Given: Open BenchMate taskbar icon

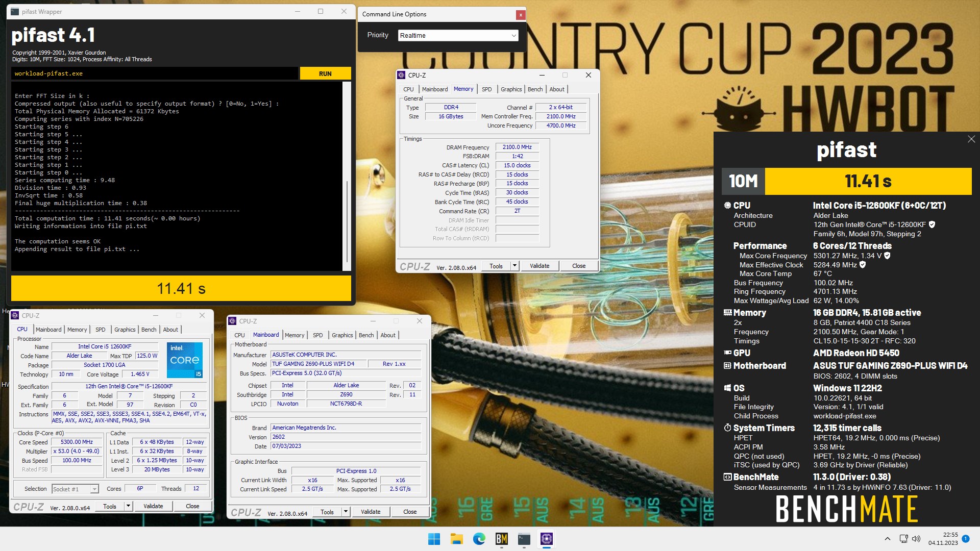Looking at the screenshot, I should pyautogui.click(x=501, y=539).
